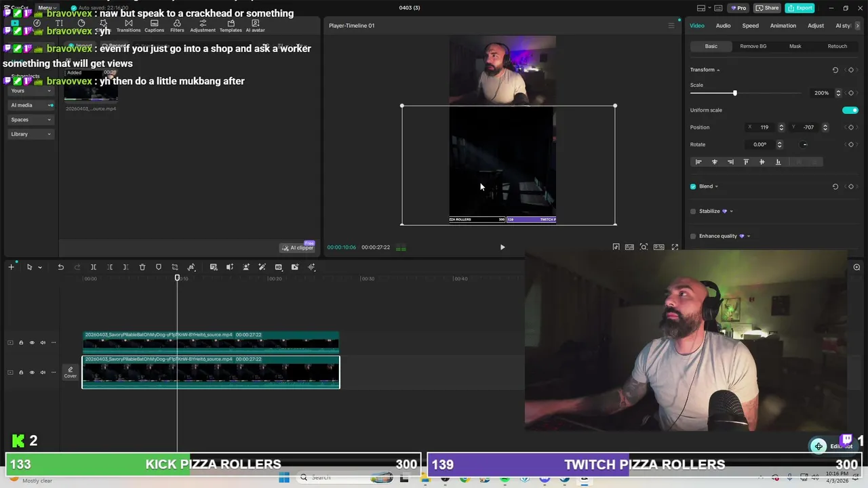Lock the upper video track
Viewport: 868px width, 488px height.
point(21,342)
